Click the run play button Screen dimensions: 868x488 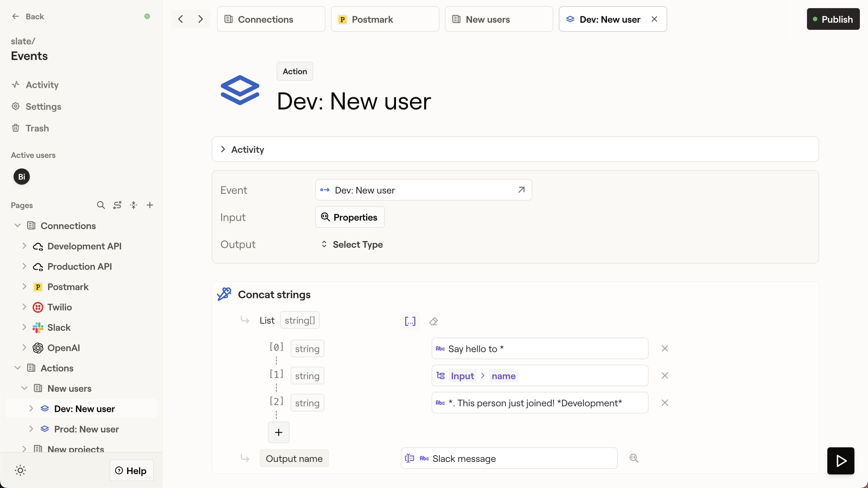841,461
